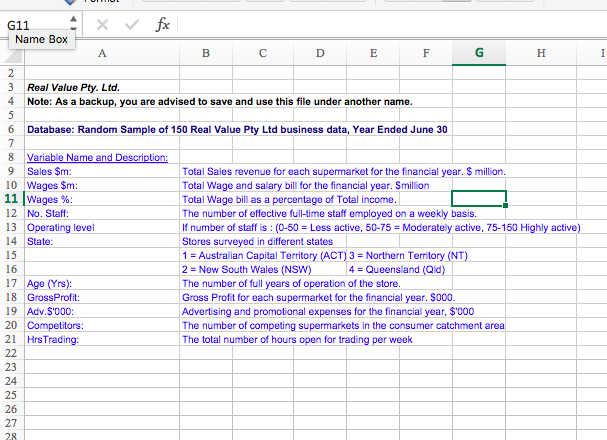Click the 'Adv.$'000:' cell
The width and height of the screenshot is (607, 440).
[x=102, y=311]
